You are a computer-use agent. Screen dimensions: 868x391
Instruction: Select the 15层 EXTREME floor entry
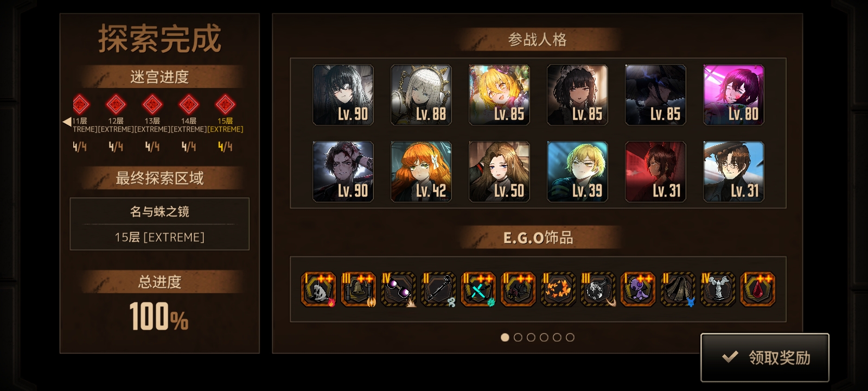pyautogui.click(x=225, y=125)
